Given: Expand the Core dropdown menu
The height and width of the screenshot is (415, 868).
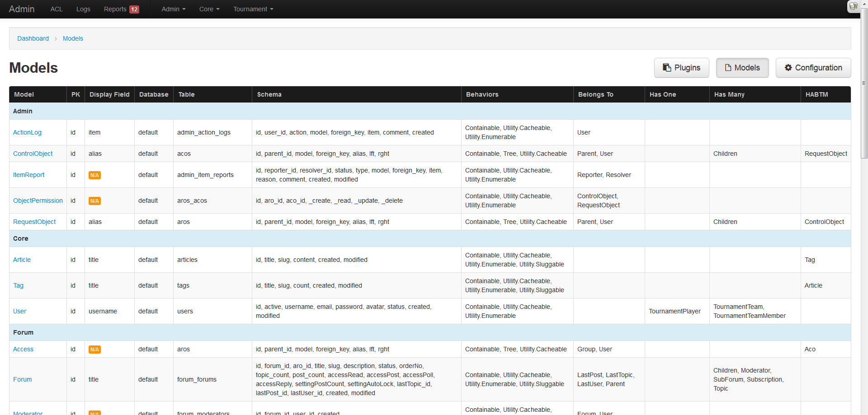Looking at the screenshot, I should click(x=209, y=9).
